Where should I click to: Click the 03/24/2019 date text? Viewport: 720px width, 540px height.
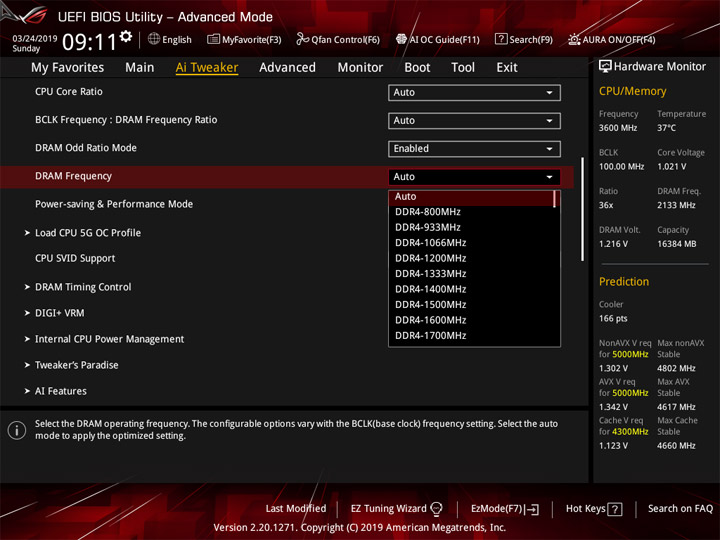pyautogui.click(x=34, y=38)
